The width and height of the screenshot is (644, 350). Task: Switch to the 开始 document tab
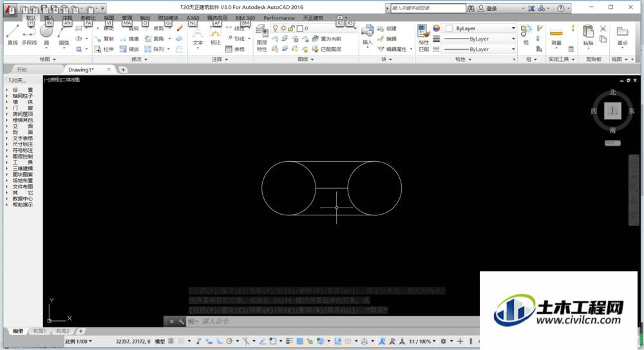(22, 70)
